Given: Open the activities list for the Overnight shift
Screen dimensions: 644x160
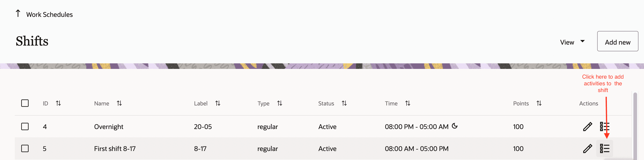Looking at the screenshot, I should tap(605, 127).
